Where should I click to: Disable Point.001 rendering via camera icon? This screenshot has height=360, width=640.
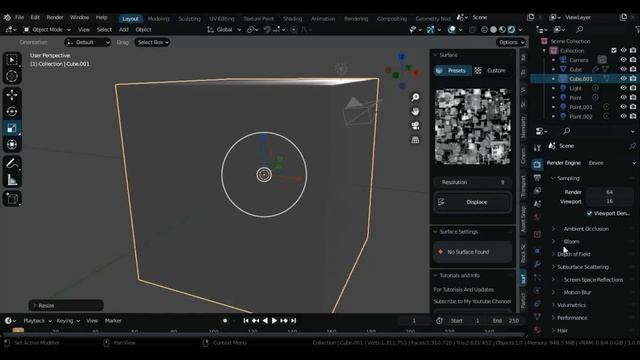pyautogui.click(x=633, y=107)
